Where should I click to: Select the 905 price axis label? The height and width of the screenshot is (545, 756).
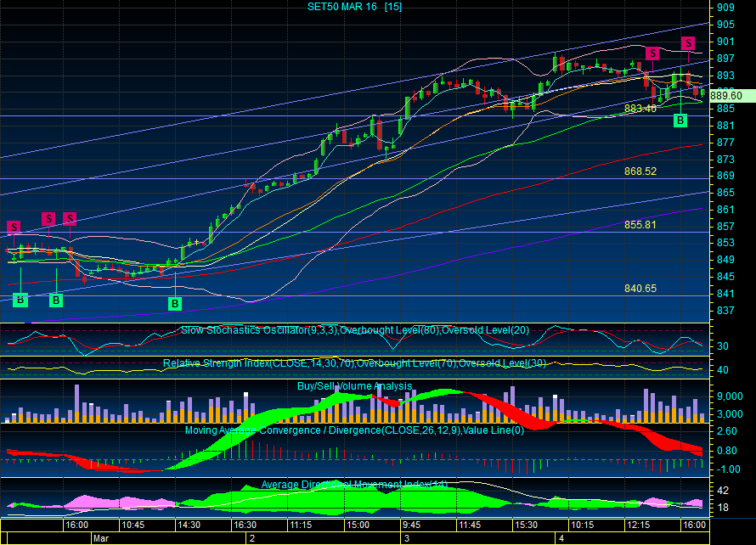(x=725, y=25)
